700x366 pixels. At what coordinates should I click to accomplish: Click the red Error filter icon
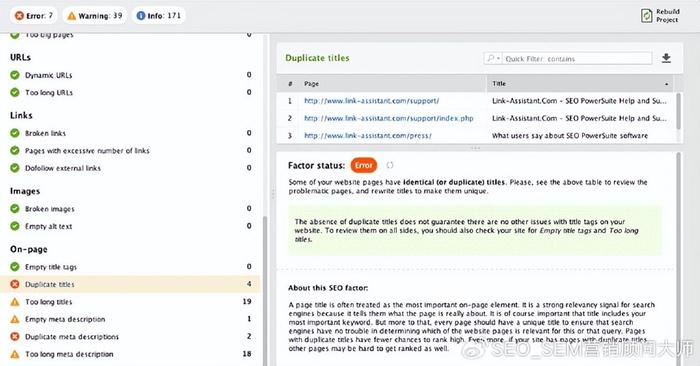[19, 16]
